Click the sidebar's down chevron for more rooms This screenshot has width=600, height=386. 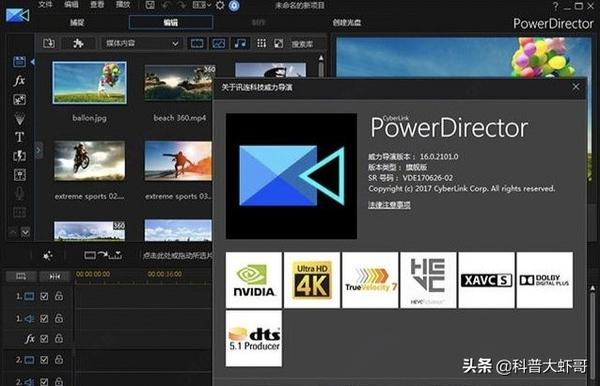pos(26,232)
